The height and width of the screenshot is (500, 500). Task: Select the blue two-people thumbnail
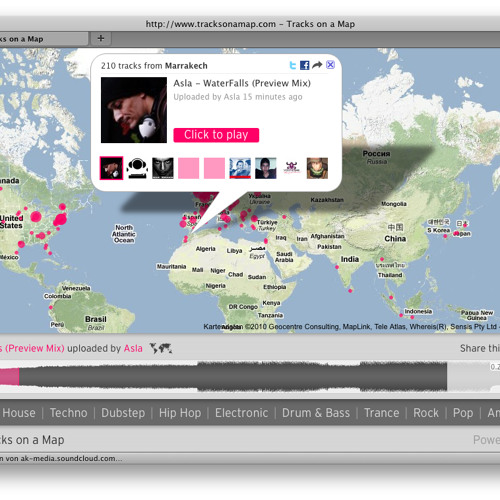click(240, 168)
